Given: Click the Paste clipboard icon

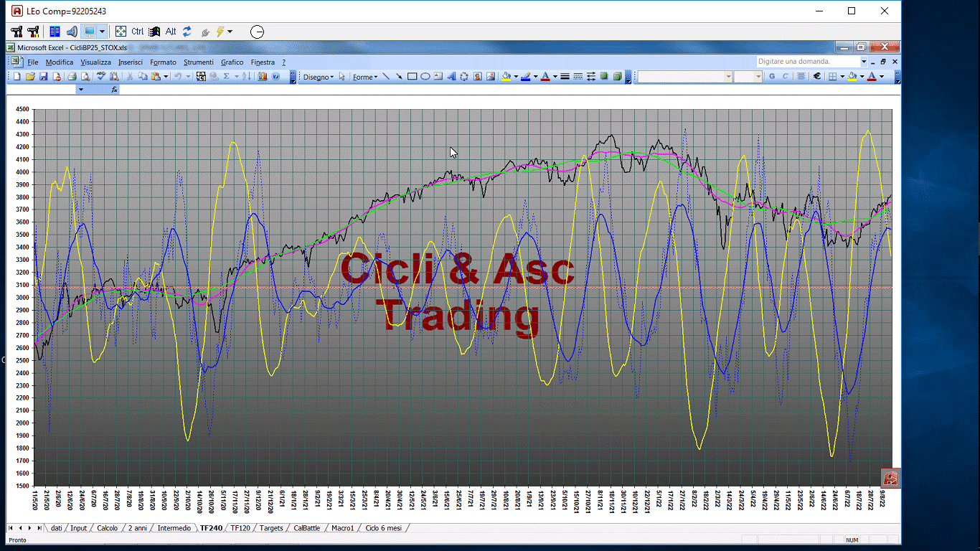Looking at the screenshot, I should coord(155,76).
